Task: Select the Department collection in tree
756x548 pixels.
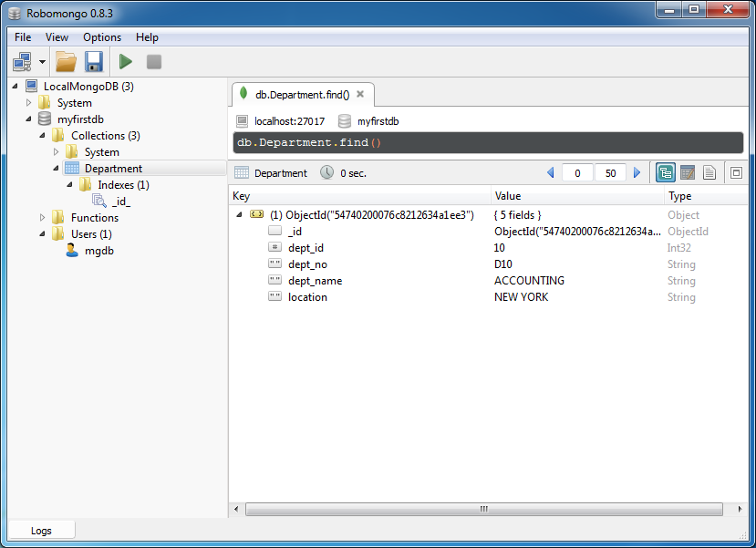Action: 113,168
